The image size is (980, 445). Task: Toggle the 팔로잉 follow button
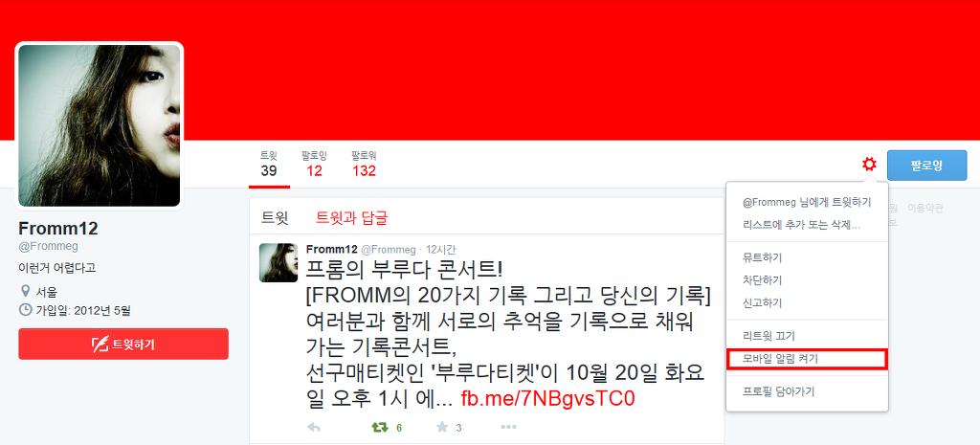[x=926, y=166]
